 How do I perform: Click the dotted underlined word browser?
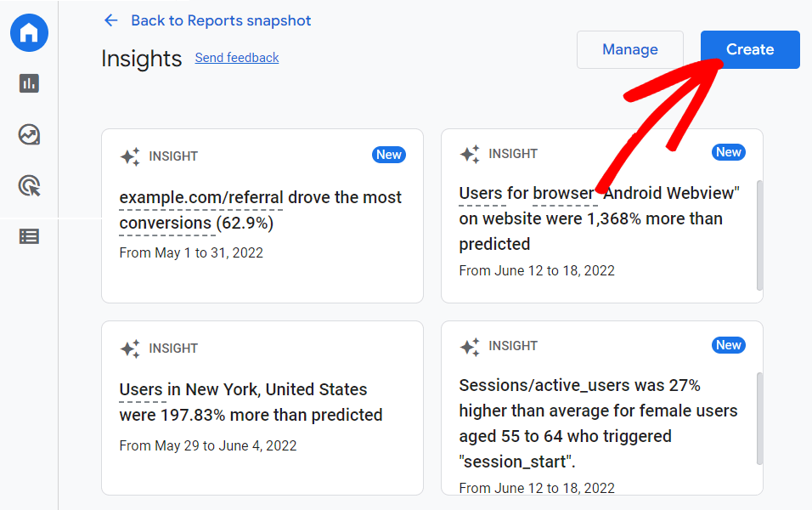coord(564,192)
